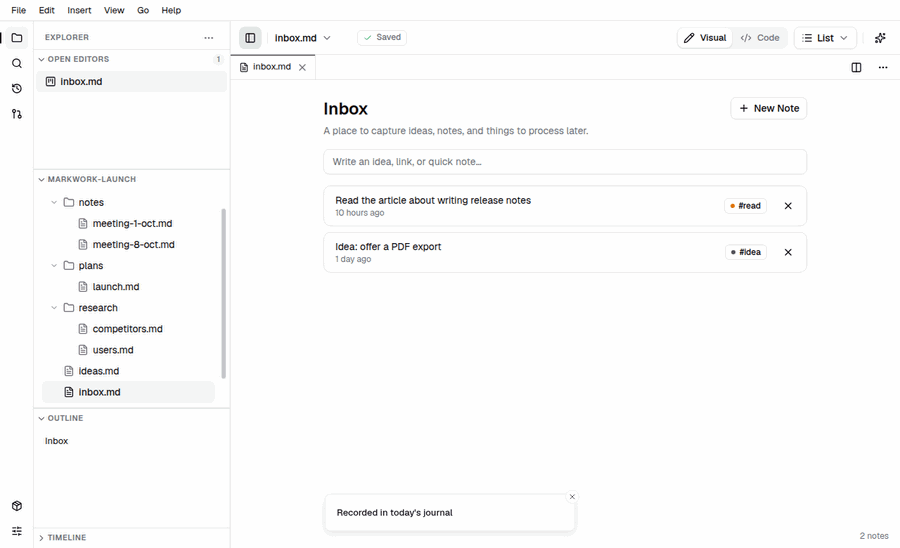Select the inbox.md editor tab
Viewport: 900px width, 548px height.
coord(273,67)
